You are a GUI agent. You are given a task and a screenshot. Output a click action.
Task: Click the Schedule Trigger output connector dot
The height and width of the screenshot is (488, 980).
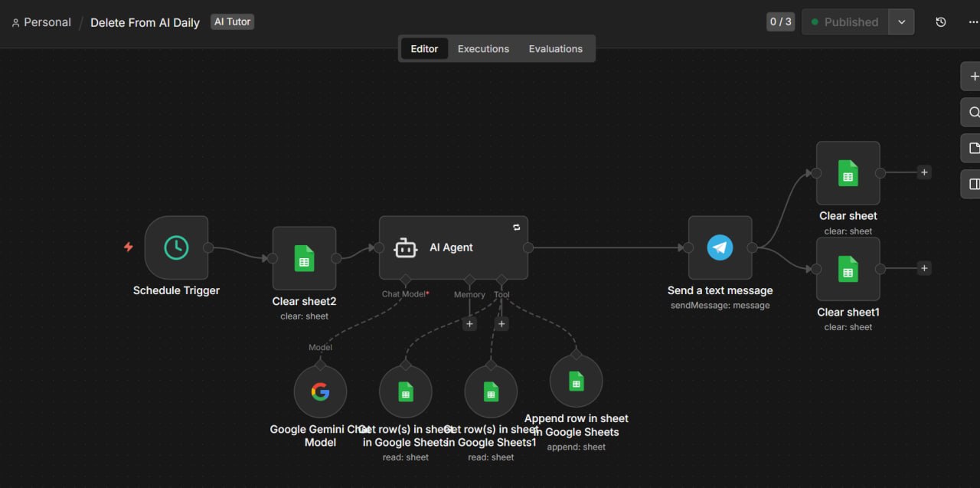point(208,247)
